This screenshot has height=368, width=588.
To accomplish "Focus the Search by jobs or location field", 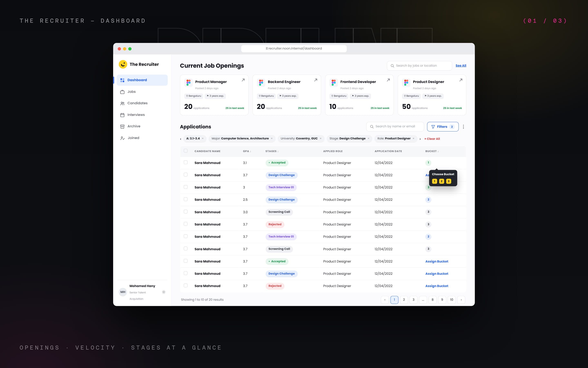I will [419, 66].
